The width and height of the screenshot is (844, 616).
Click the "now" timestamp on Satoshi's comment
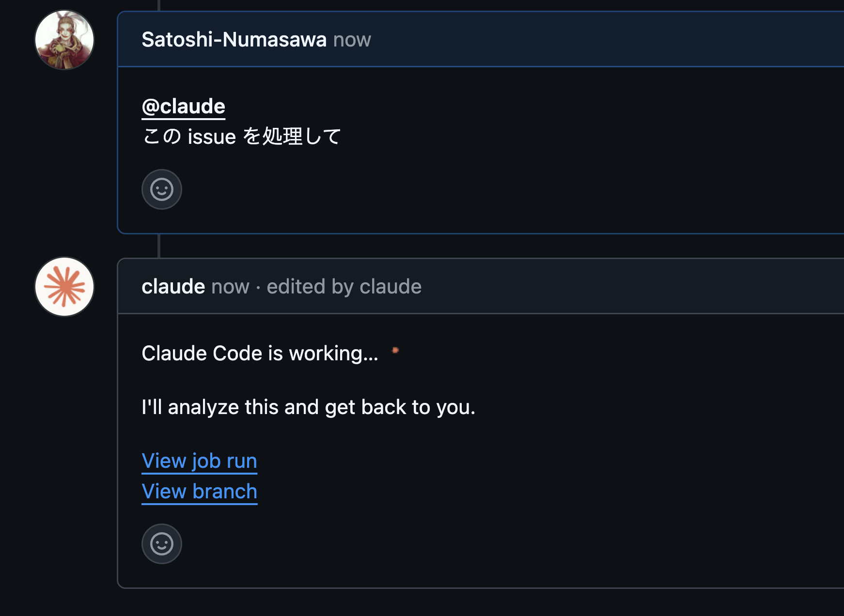point(352,40)
